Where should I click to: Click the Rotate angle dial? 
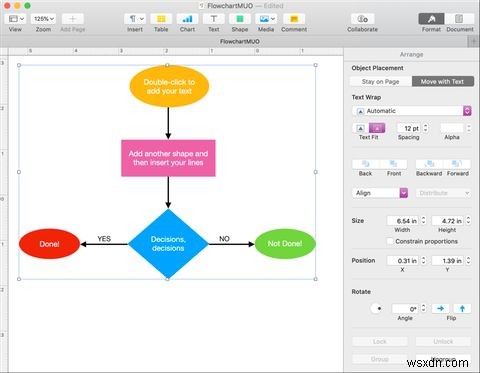pyautogui.click(x=376, y=308)
